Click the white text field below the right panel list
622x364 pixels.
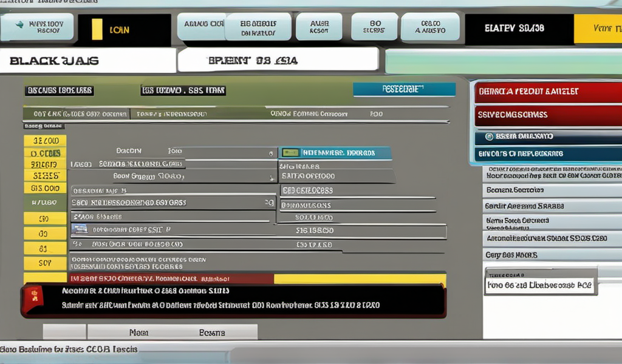[x=540, y=285]
